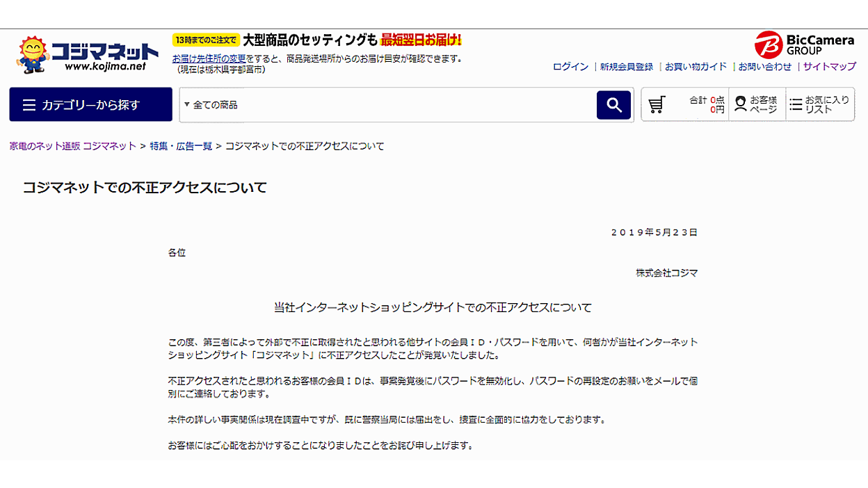The height and width of the screenshot is (488, 868).
Task: Click the cart total 合計 0点 0円
Action: click(x=707, y=105)
